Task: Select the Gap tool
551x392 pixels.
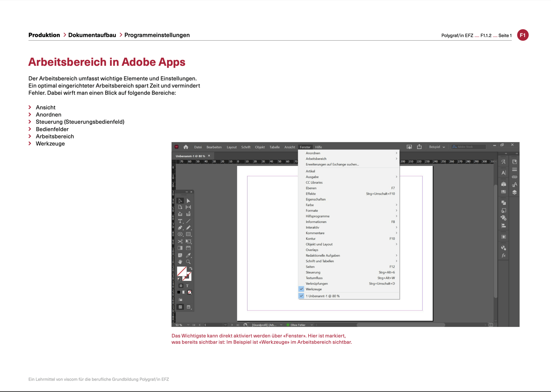Action: point(188,207)
